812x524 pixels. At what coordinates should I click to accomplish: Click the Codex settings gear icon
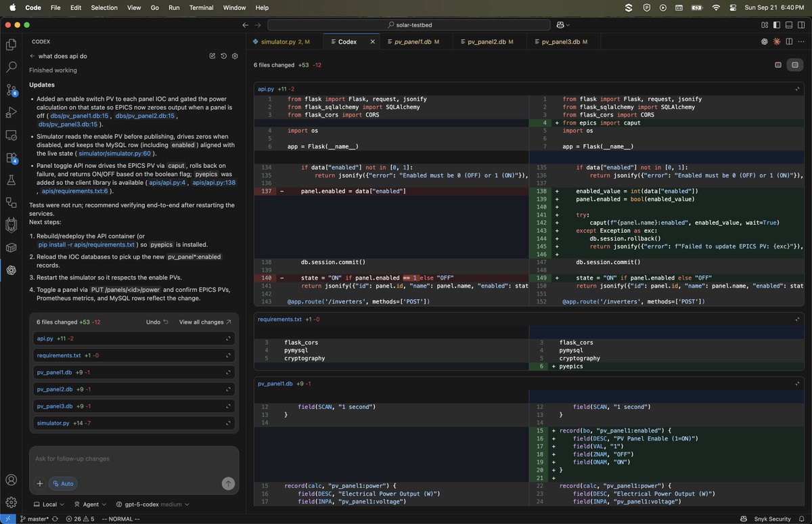(x=235, y=56)
